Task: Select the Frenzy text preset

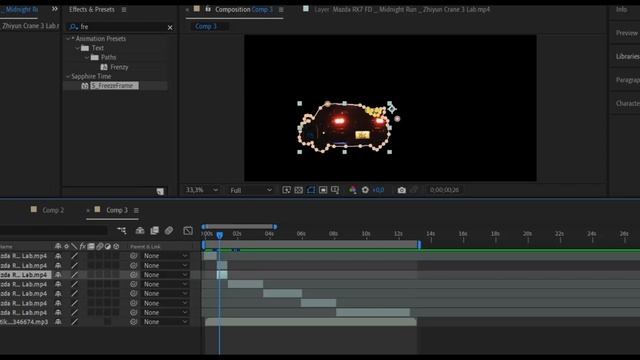Action: 119,67
